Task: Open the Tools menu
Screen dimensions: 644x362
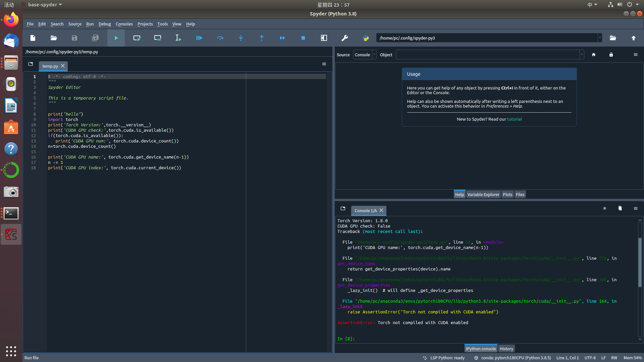Action: click(x=162, y=24)
